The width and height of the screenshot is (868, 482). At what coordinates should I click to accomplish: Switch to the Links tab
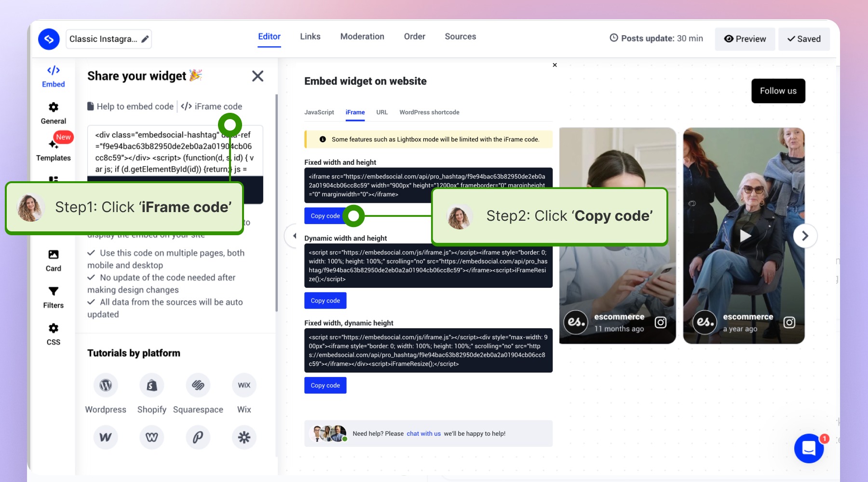pyautogui.click(x=310, y=37)
